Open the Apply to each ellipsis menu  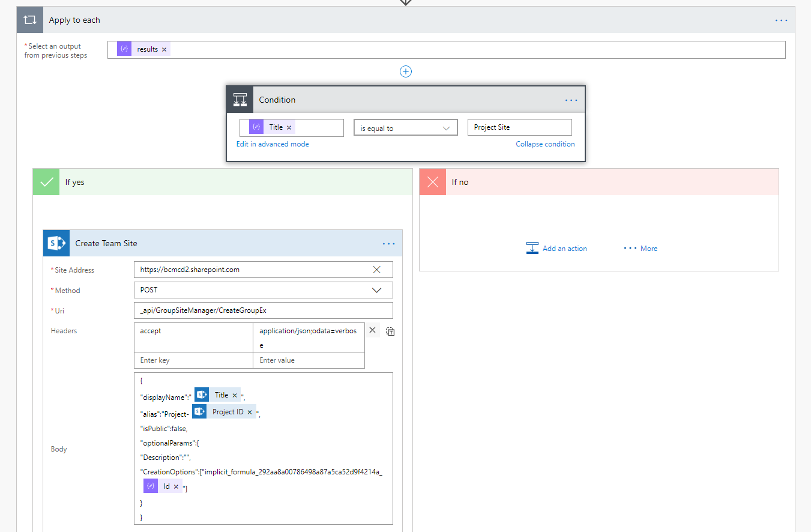coord(781,20)
